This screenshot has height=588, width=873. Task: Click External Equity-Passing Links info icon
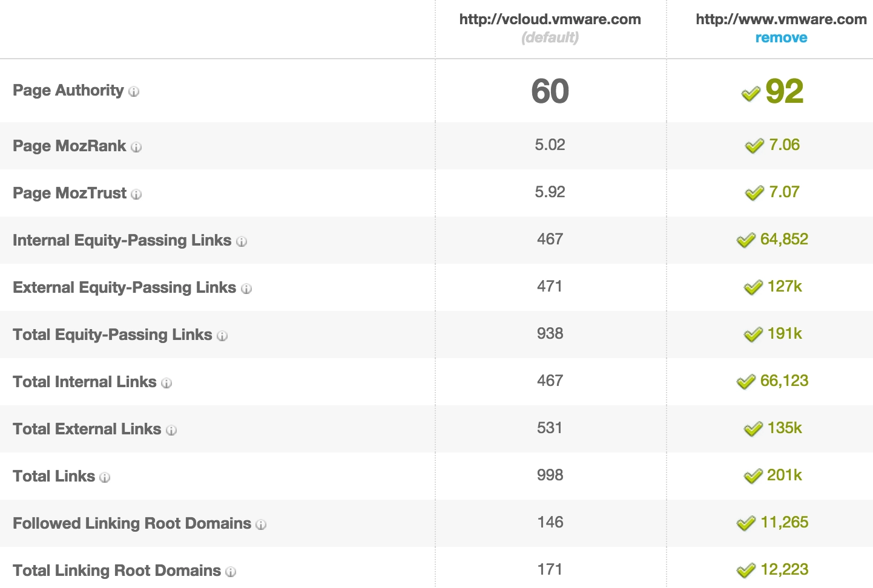246,289
